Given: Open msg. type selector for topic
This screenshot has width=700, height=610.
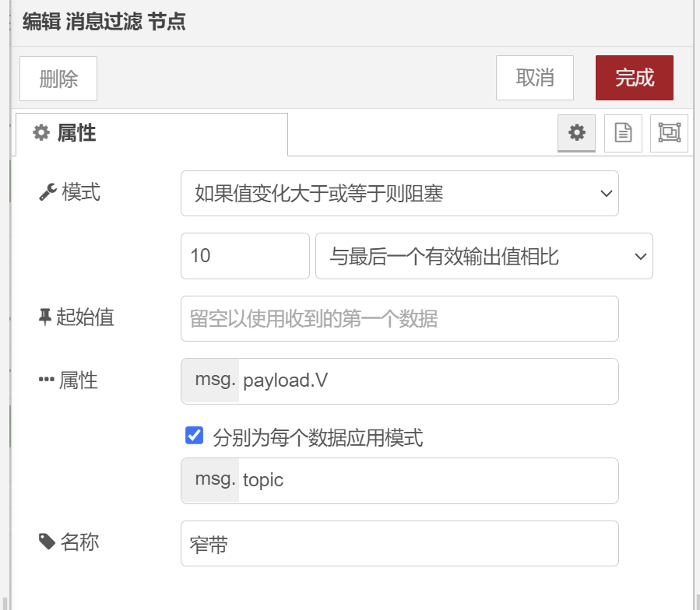Looking at the screenshot, I should [x=211, y=481].
